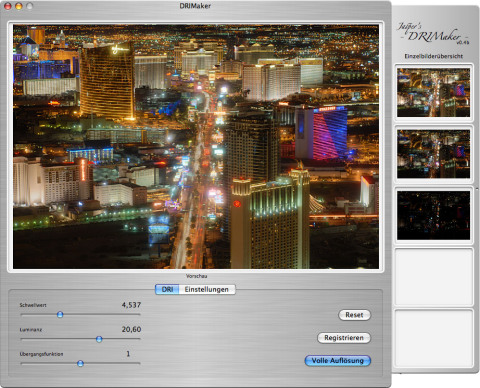
Task: Click the DRIMaker logo in drawer
Action: click(433, 34)
